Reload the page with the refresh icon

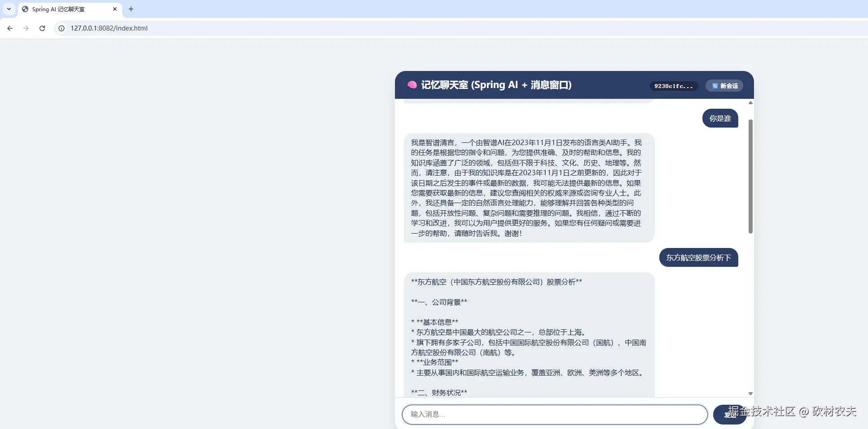pyautogui.click(x=42, y=28)
